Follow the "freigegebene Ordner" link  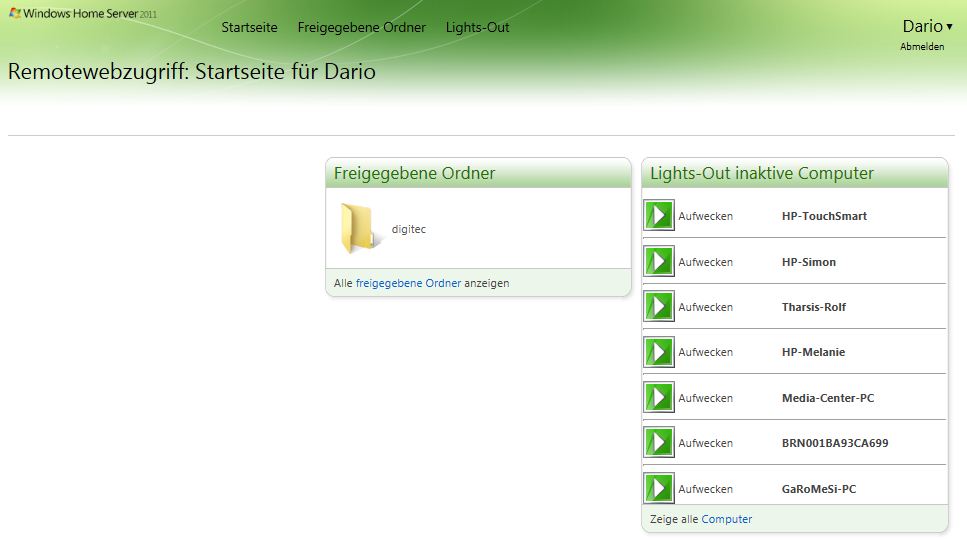(408, 283)
